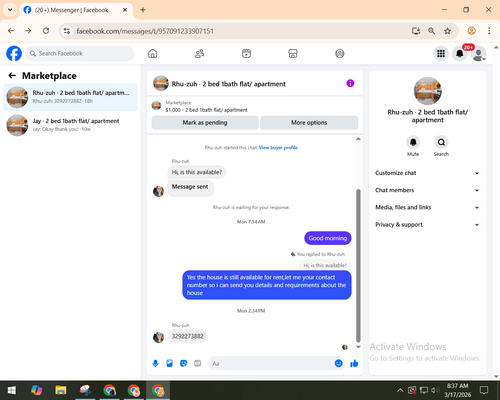
Task: Go to Facebook Home feed icon
Action: coord(153,53)
